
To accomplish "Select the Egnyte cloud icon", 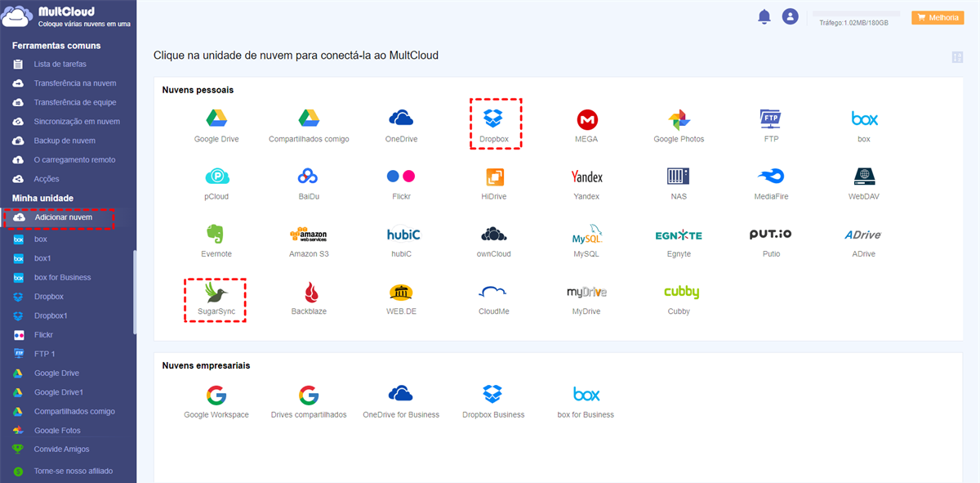I will (679, 235).
